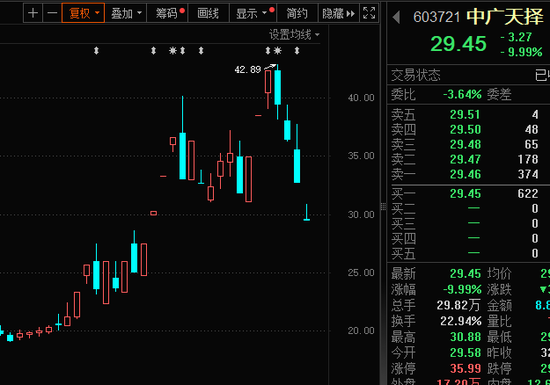Switch to 简约 view mode
This screenshot has height=385, width=550.
(297, 13)
